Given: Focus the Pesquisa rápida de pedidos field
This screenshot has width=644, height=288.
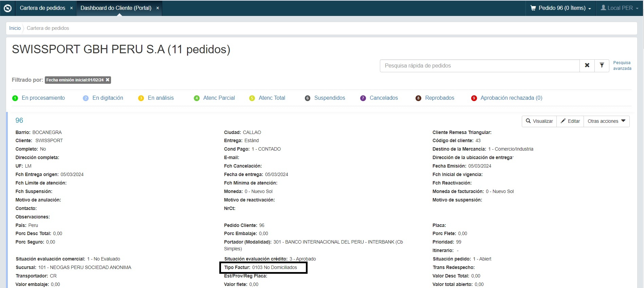Looking at the screenshot, I should coord(479,66).
